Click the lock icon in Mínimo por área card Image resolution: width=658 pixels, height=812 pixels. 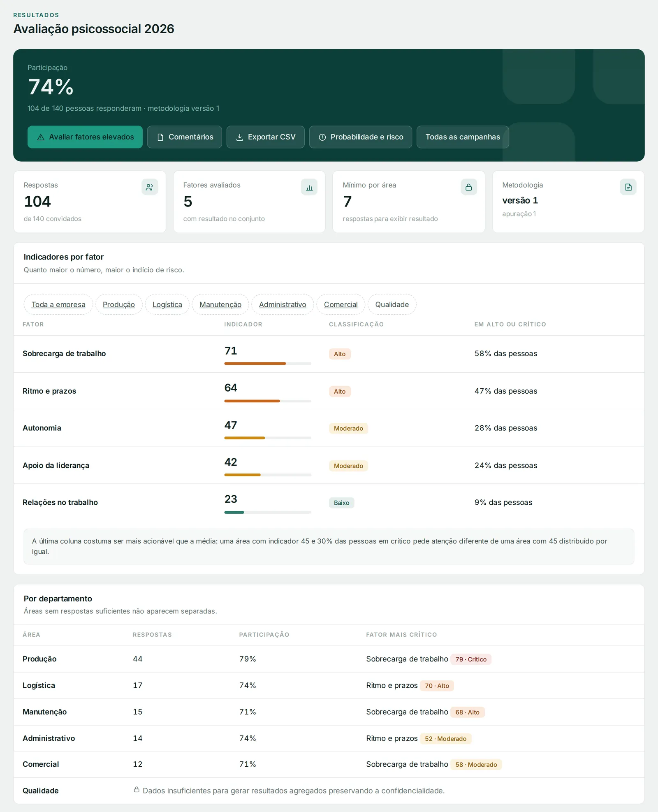[469, 187]
